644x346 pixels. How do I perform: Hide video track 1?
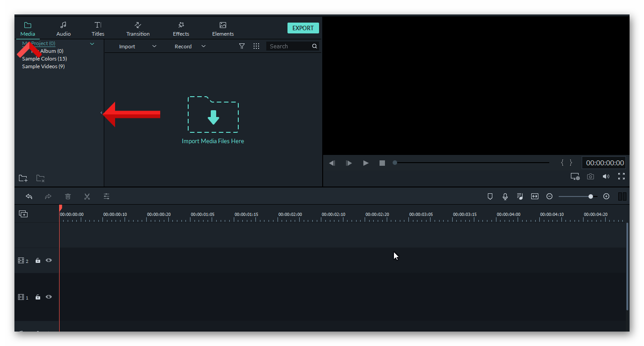49,297
